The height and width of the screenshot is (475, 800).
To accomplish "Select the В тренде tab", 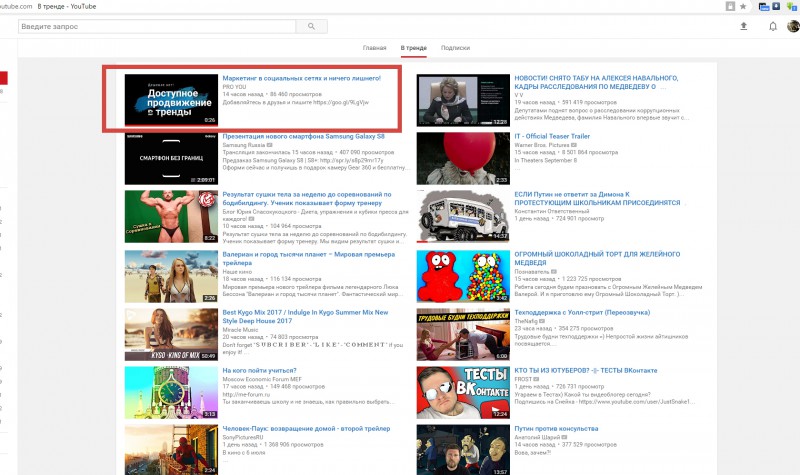I will point(413,48).
